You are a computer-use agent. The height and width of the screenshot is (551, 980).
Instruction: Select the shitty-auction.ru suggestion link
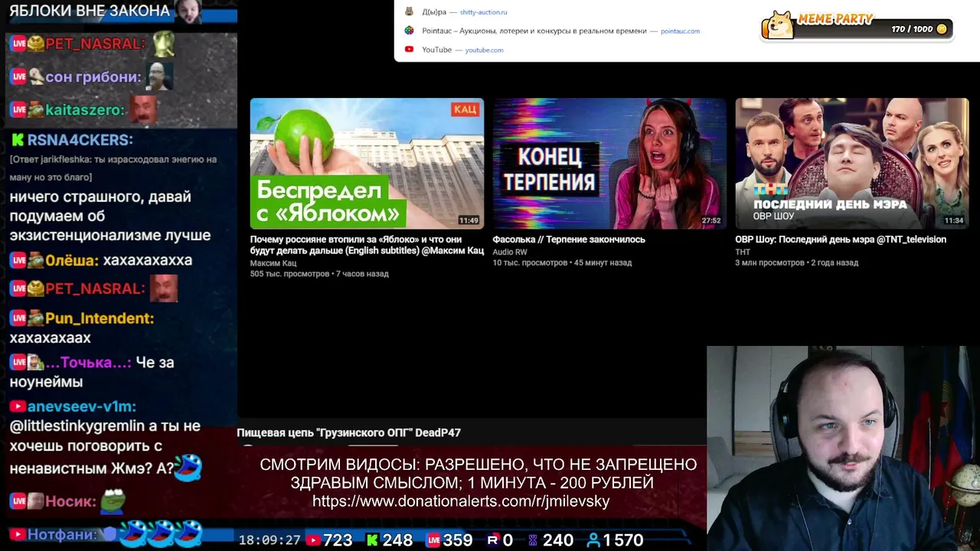(483, 12)
